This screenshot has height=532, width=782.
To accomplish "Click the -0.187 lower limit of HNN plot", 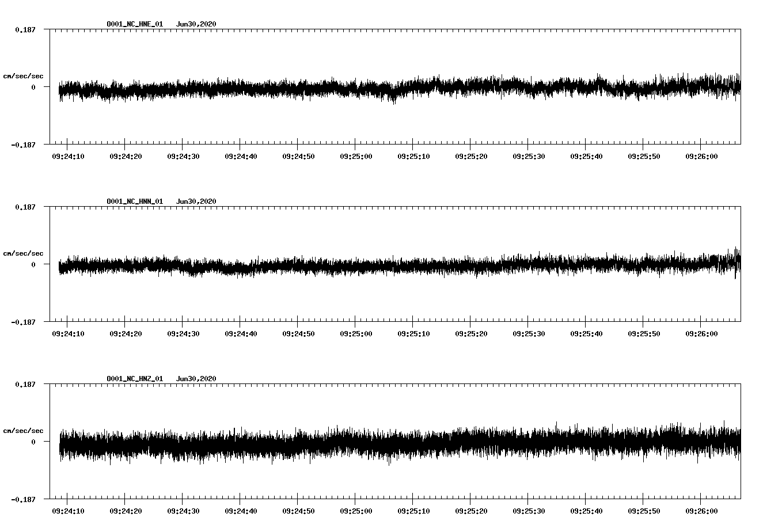I will click(24, 322).
